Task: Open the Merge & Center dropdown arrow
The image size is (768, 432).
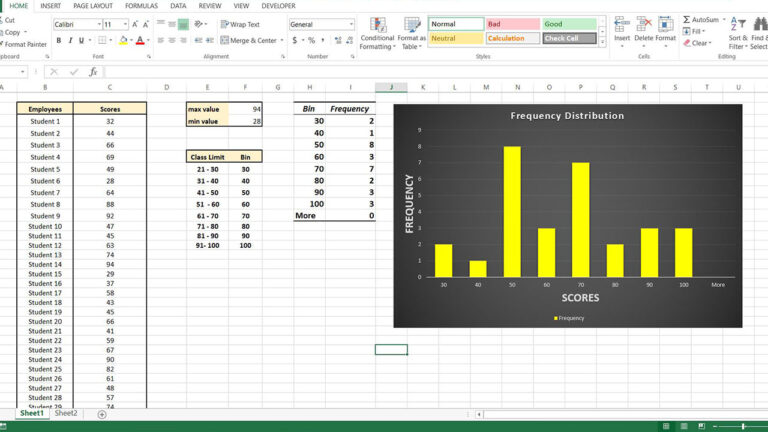Action: pyautogui.click(x=281, y=41)
